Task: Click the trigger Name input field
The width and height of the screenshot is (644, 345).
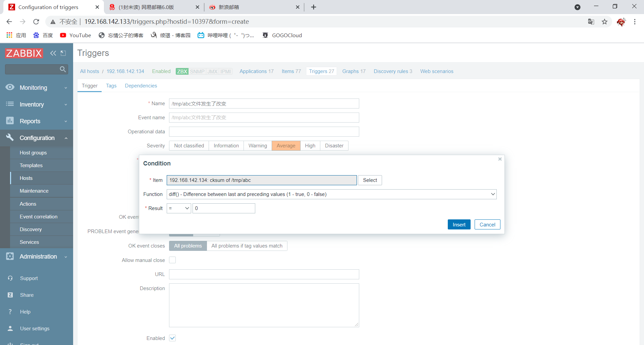Action: [264, 103]
